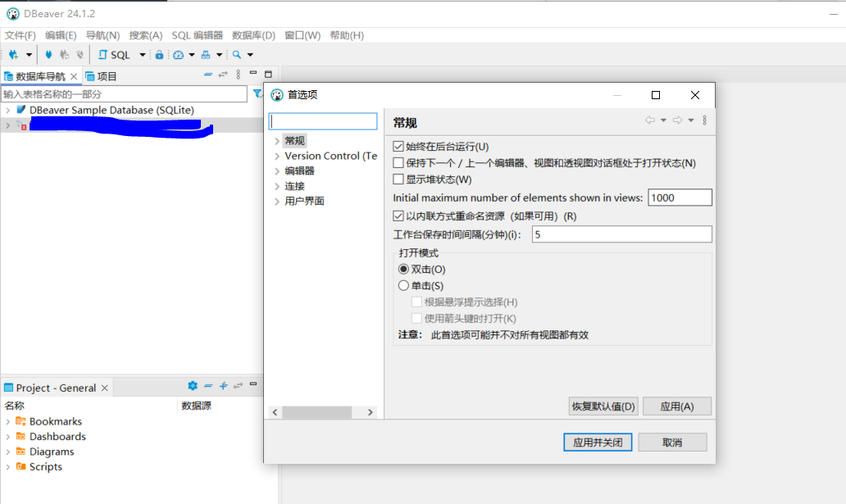Collapse all nodes in database navigator

pyautogui.click(x=207, y=75)
